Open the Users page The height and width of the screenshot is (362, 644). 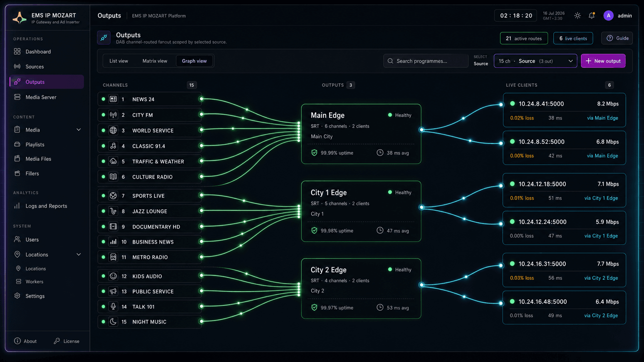[47, 240]
